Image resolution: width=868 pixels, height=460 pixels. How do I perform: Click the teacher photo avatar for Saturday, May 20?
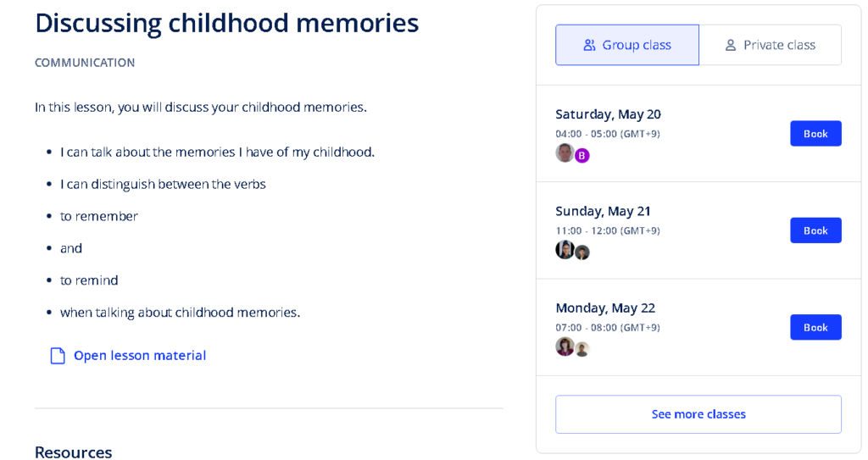point(565,152)
